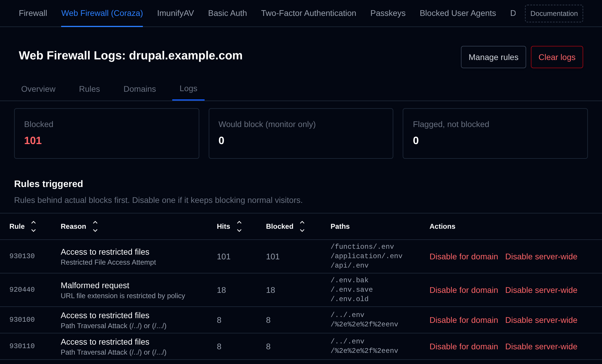Open the Documentation link
The width and height of the screenshot is (602, 364).
pyautogui.click(x=554, y=14)
